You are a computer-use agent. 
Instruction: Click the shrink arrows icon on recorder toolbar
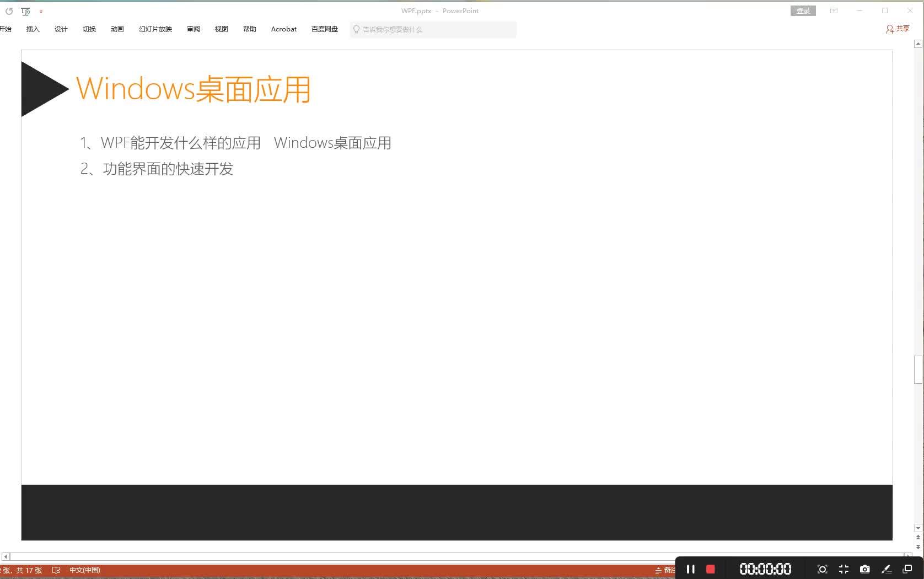click(844, 569)
